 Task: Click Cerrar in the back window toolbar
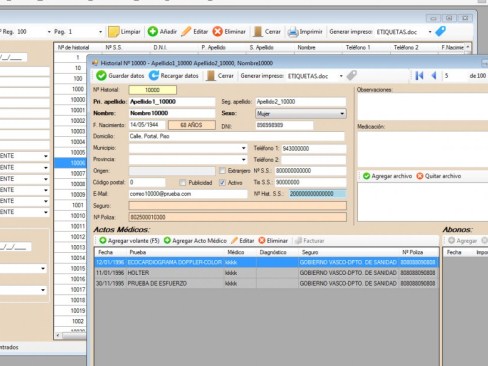[267, 32]
